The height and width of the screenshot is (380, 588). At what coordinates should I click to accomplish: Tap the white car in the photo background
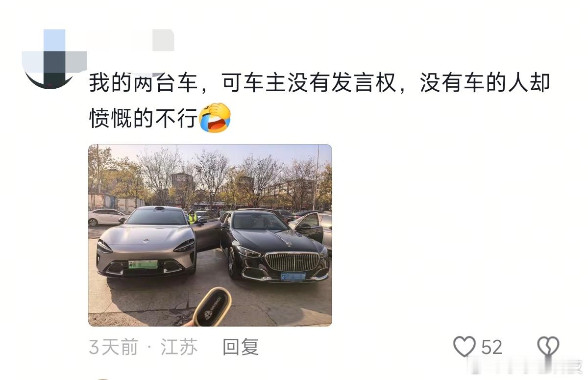click(107, 217)
